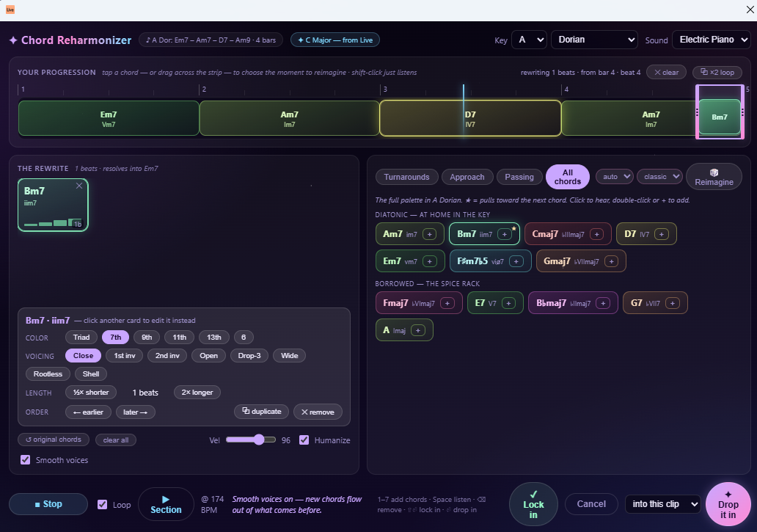The image size is (757, 532).
Task: Add Bm7 iim7 from palette plus icon
Action: [x=505, y=234]
